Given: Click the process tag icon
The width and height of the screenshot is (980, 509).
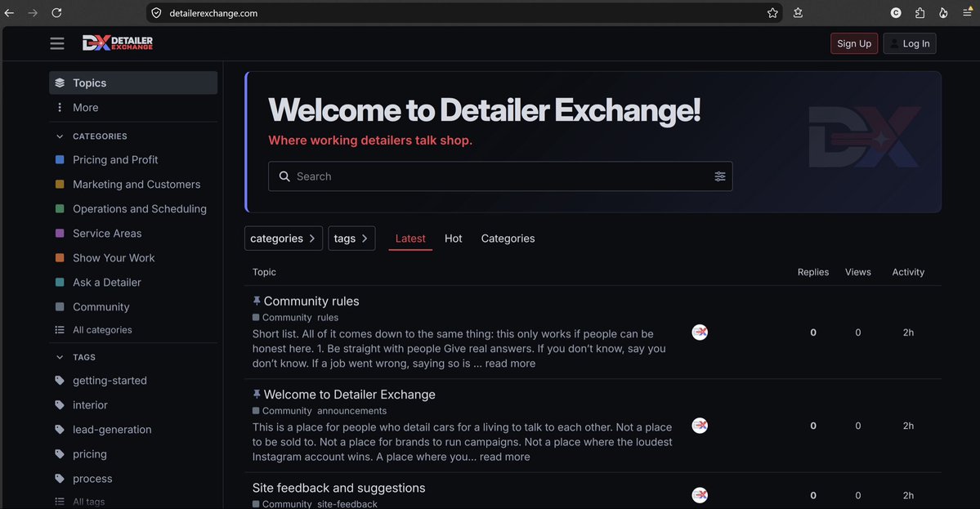Looking at the screenshot, I should (60, 479).
